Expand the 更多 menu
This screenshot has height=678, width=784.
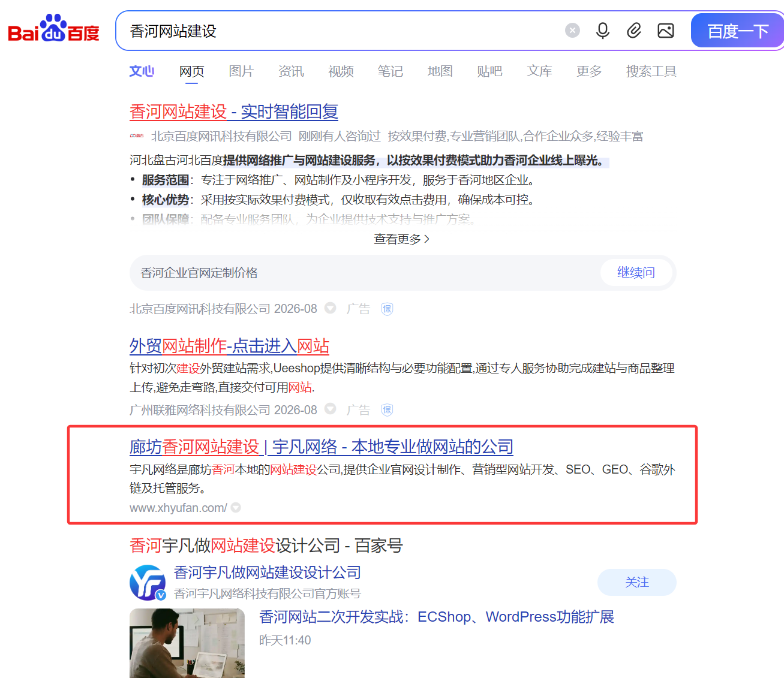[x=589, y=71]
